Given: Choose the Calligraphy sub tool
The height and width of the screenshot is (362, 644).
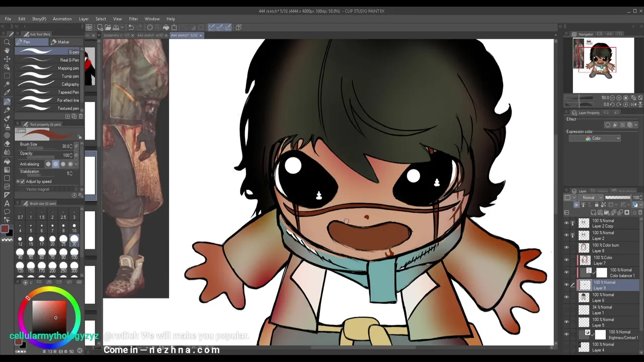Looking at the screenshot, I should point(48,84).
